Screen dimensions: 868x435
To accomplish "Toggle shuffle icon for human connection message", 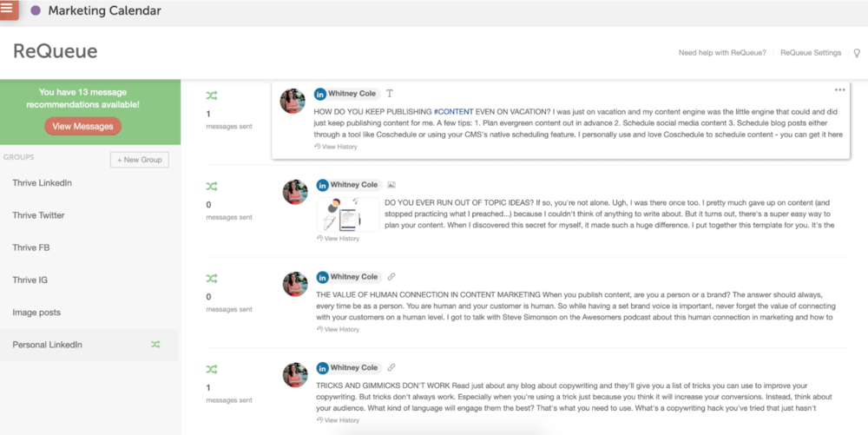I will pyautogui.click(x=212, y=278).
